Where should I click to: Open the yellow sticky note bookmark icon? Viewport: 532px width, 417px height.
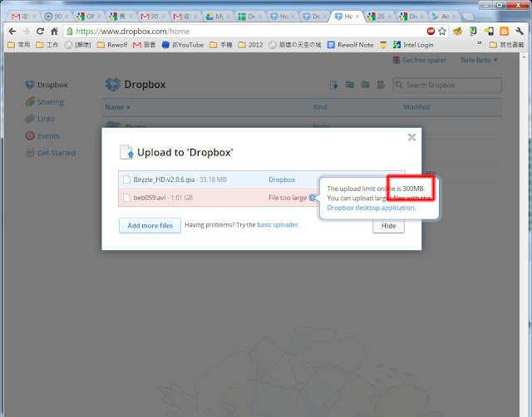tap(383, 45)
